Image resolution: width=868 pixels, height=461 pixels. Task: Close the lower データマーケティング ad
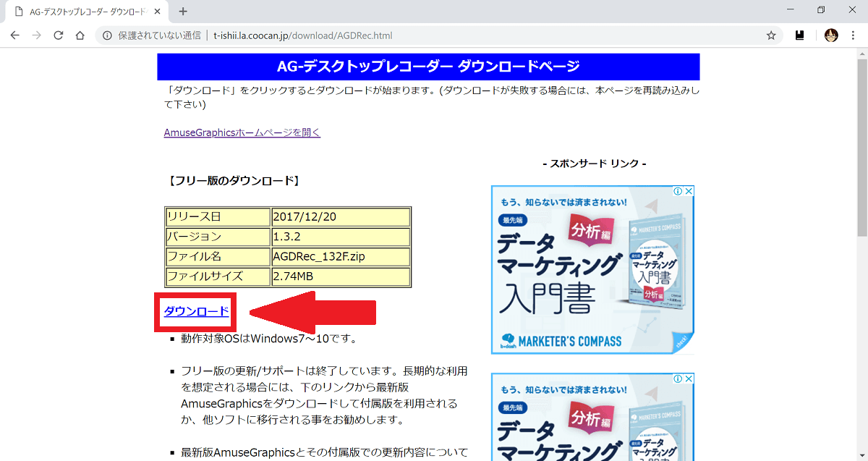tap(689, 379)
